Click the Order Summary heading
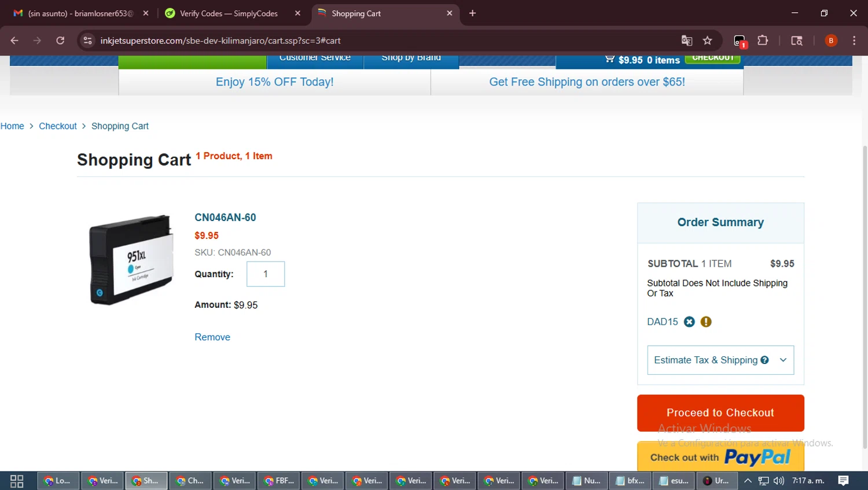Viewport: 868px width, 490px height. click(720, 223)
